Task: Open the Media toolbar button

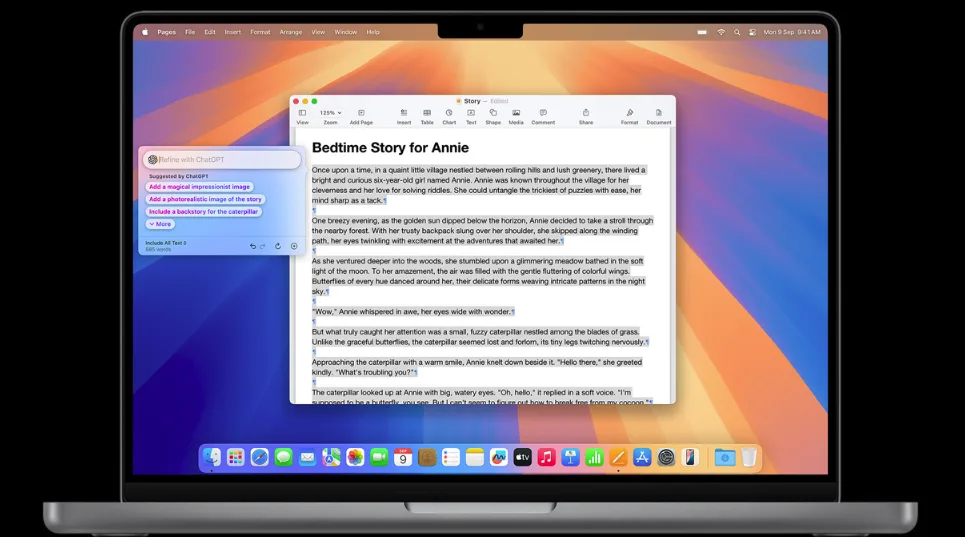Action: [x=516, y=116]
